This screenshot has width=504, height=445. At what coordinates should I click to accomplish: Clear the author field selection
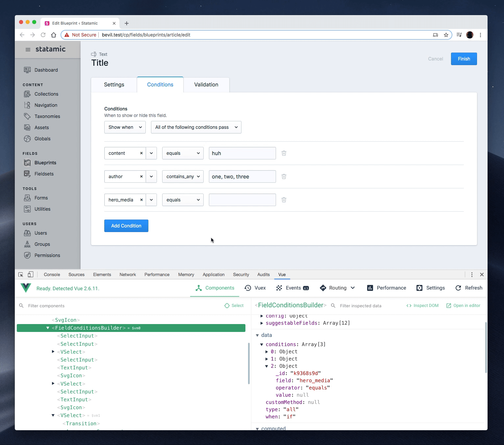(x=141, y=176)
